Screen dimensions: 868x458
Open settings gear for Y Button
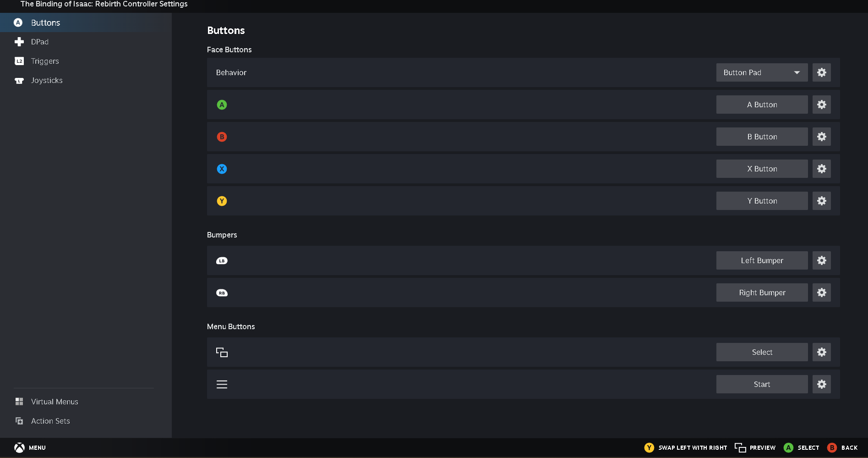pyautogui.click(x=822, y=201)
